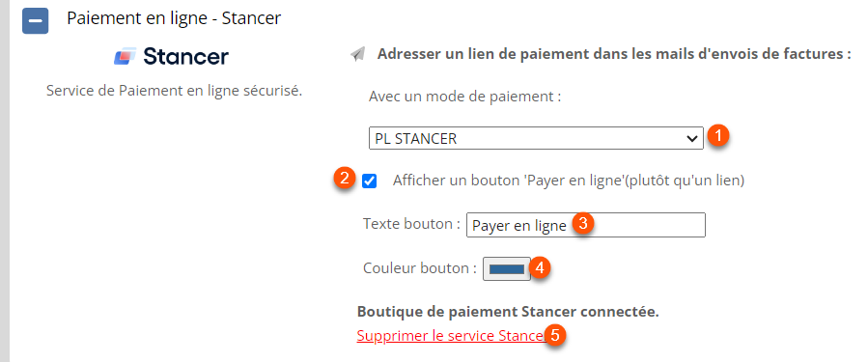Collapse the Paiement en ligne - Stancer section
The width and height of the screenshot is (868, 362).
pos(36,21)
